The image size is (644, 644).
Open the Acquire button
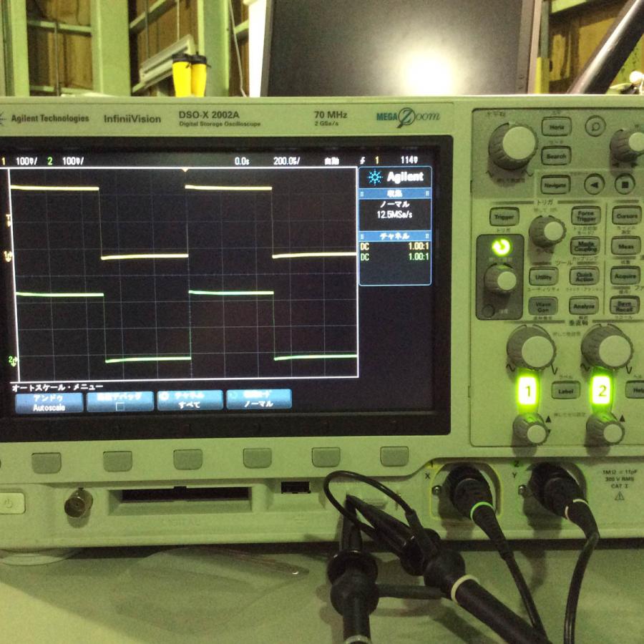pyautogui.click(x=625, y=275)
